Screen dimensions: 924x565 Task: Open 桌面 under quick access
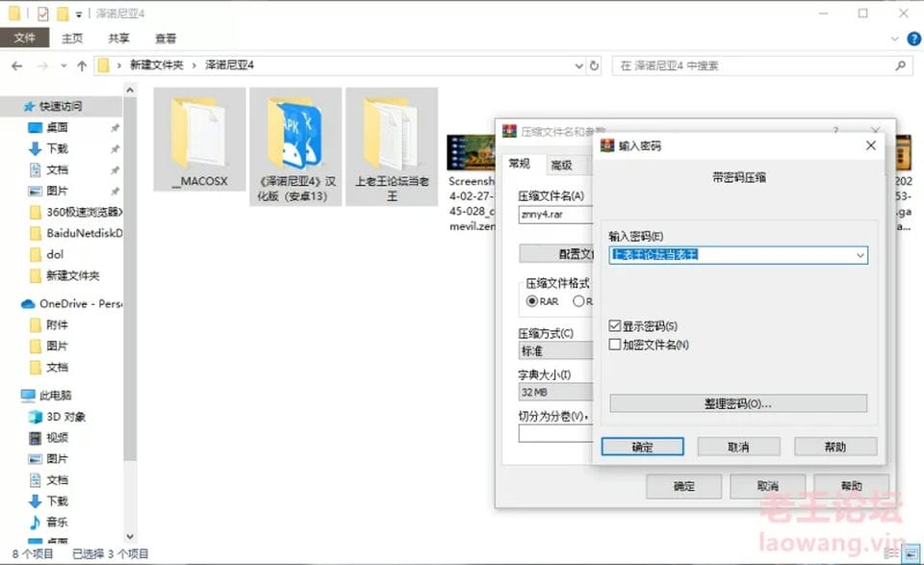click(x=57, y=127)
